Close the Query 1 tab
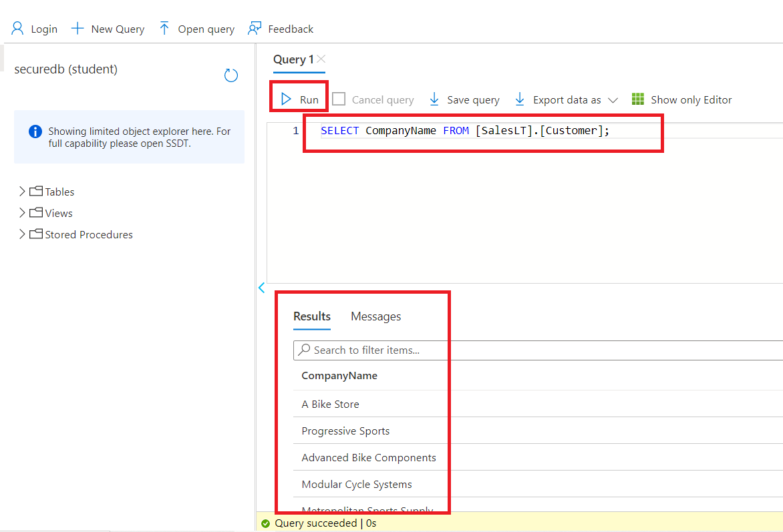 coord(321,59)
